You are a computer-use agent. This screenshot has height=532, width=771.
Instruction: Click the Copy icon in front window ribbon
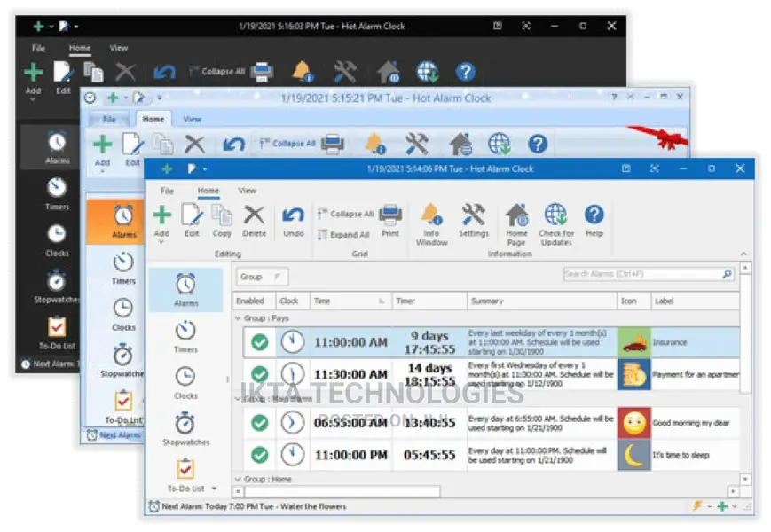click(x=222, y=215)
